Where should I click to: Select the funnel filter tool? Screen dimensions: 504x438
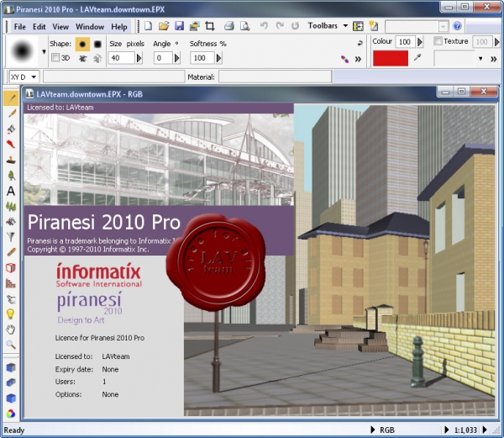tap(11, 237)
